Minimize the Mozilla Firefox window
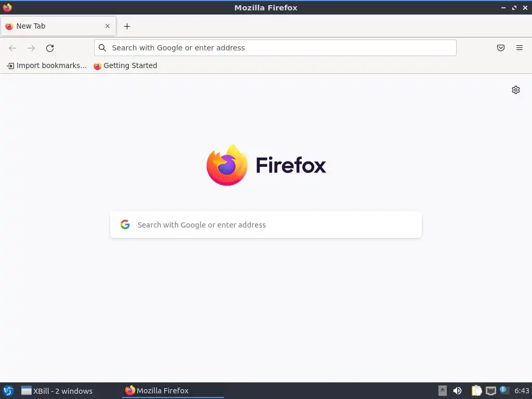The image size is (532, 399). (503, 7)
